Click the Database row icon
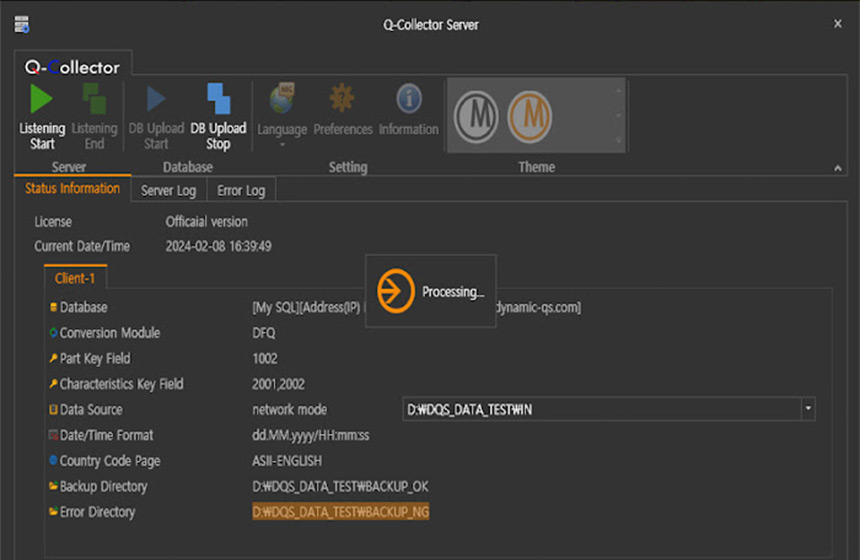Screen dimensions: 860x560 point(53,307)
